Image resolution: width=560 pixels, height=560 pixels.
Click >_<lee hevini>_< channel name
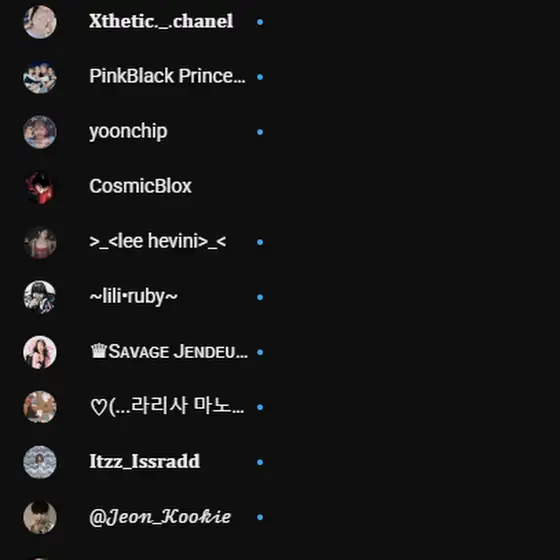click(158, 241)
